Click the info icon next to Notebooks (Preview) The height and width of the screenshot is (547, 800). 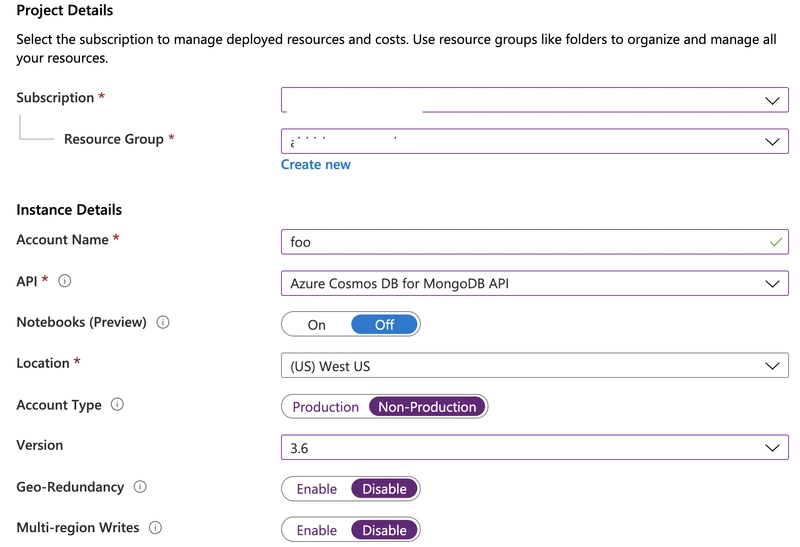click(x=163, y=322)
